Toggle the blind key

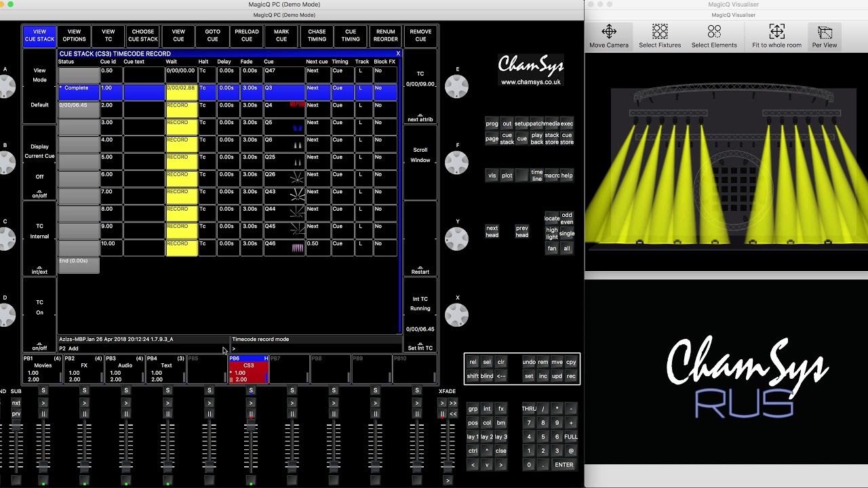(487, 376)
